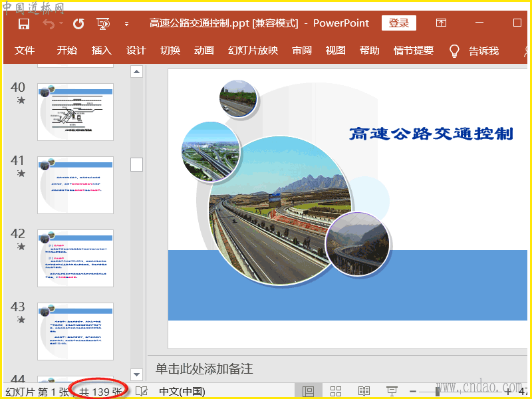Click the Redo/Repeat circular arrow icon
The height and width of the screenshot is (399, 532).
click(78, 24)
